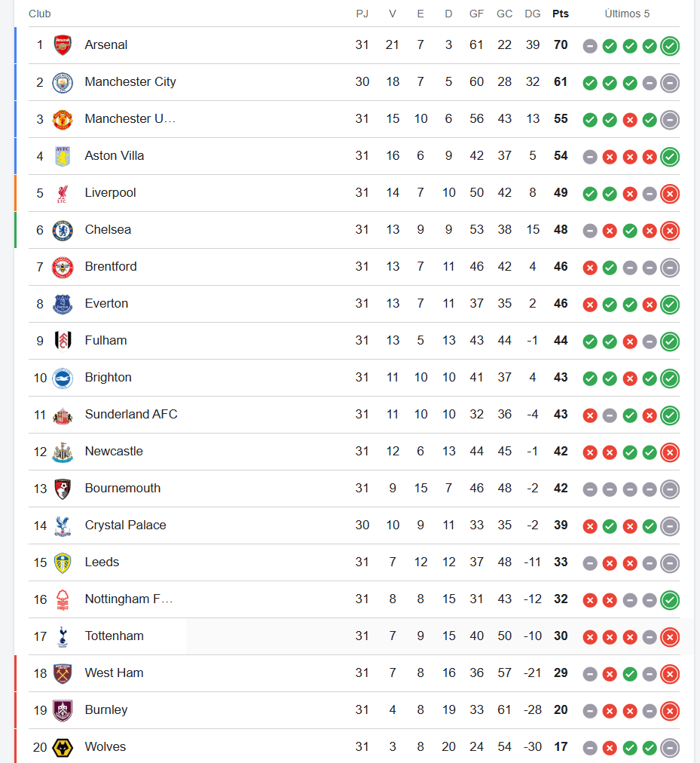Click the Wolves club badge
The height and width of the screenshot is (763, 700).
pos(63,747)
